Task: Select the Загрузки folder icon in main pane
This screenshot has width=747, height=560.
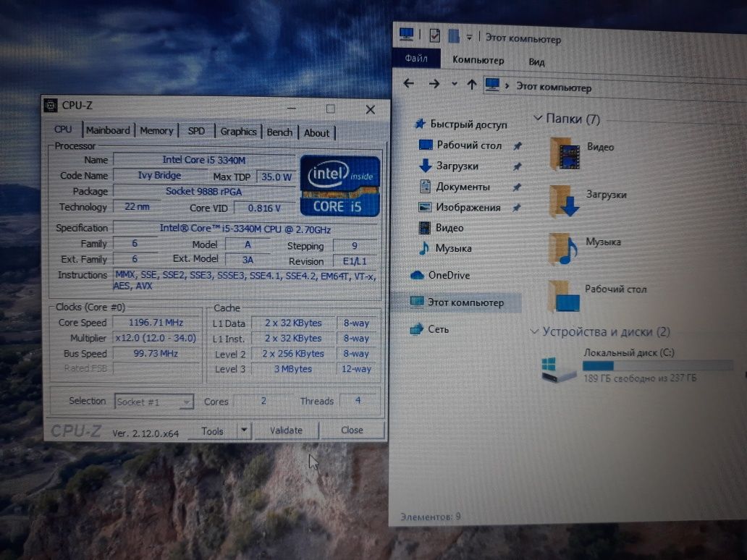Action: point(564,201)
